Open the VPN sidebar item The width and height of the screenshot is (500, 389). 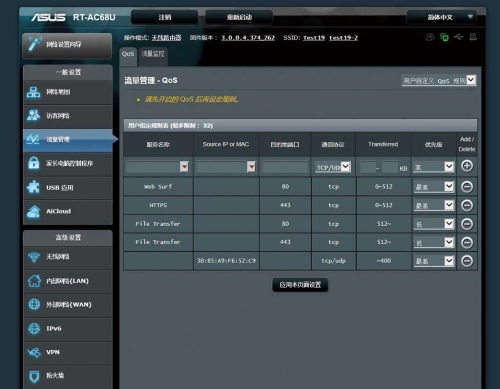(68, 352)
